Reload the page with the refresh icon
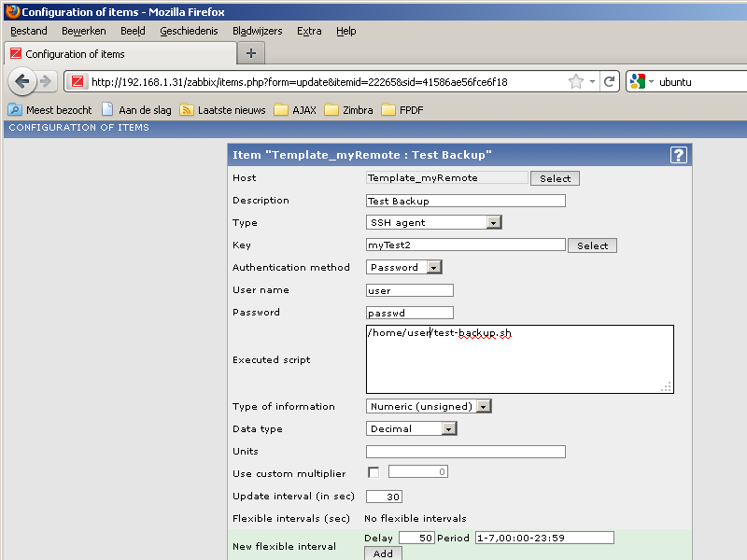Screen dimensions: 747x560 (x=610, y=81)
